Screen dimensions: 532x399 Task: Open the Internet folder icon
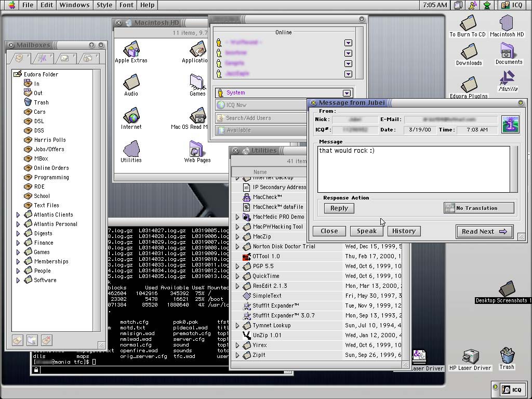(131, 116)
